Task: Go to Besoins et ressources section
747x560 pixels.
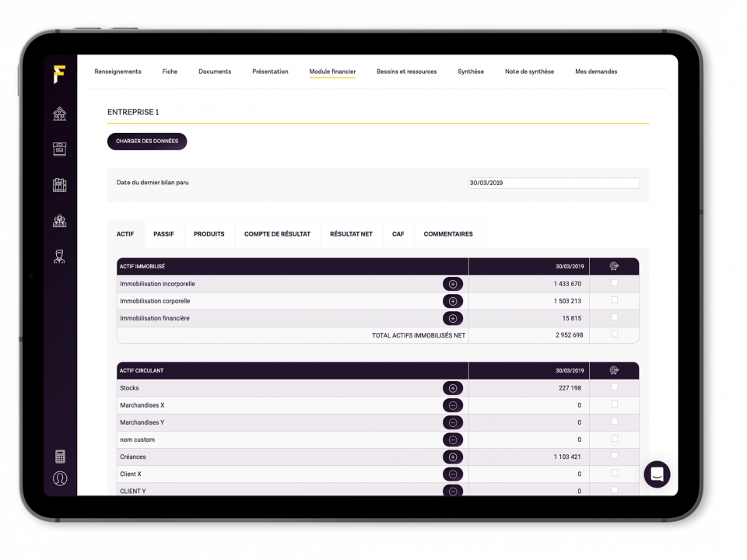Action: [406, 72]
